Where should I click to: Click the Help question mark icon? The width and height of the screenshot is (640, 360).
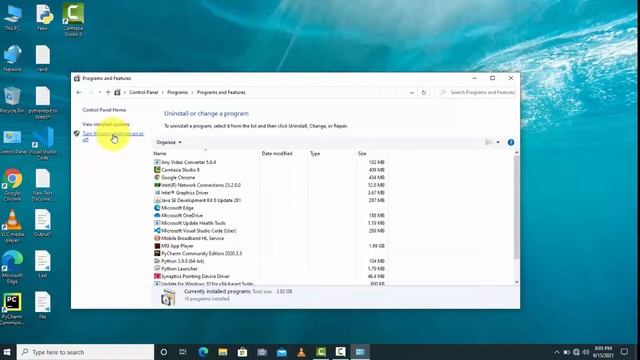(x=511, y=142)
